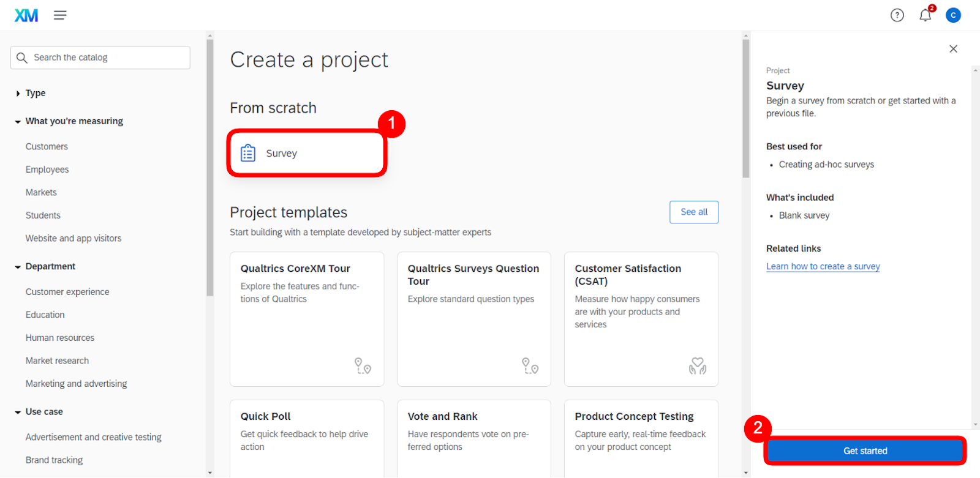The image size is (980, 478).
Task: Expand the Type filter section
Action: click(18, 94)
